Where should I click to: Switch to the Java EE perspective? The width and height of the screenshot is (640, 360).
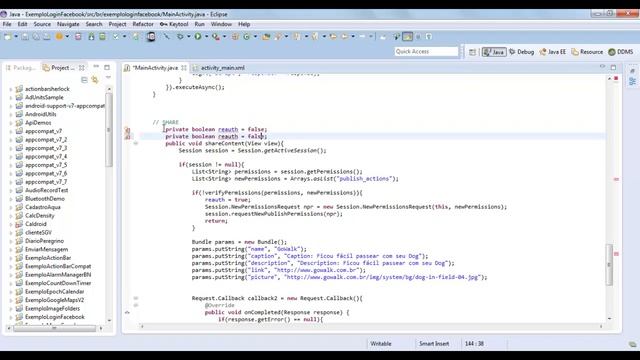[553, 52]
